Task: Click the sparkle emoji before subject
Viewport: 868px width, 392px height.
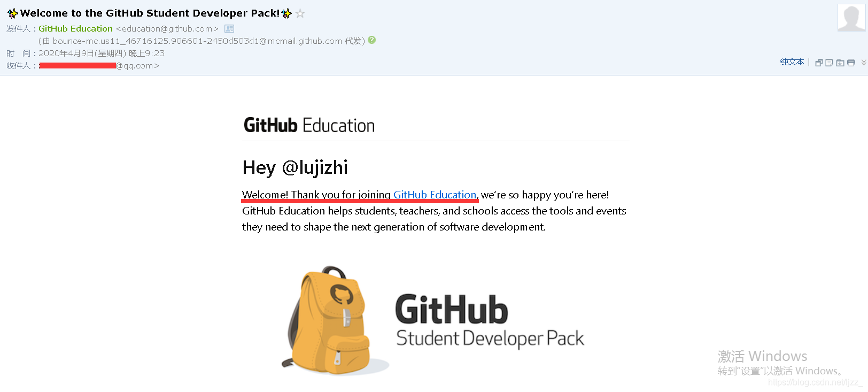Action: point(13,13)
